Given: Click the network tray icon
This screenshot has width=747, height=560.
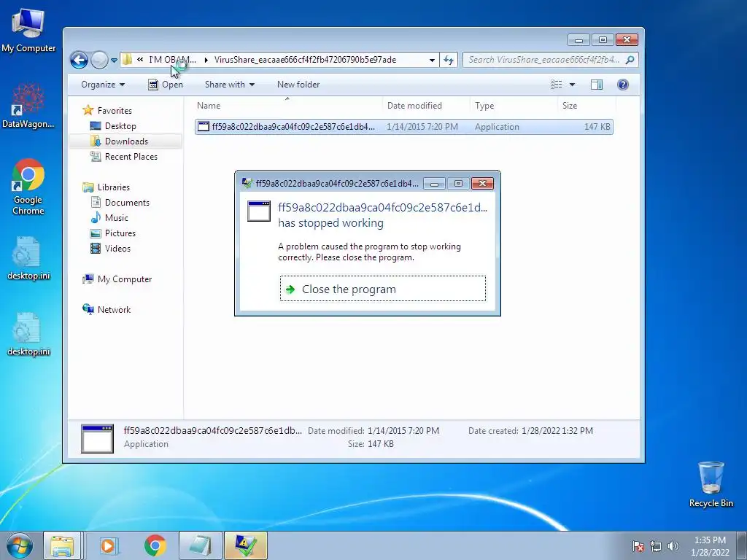Looking at the screenshot, I should pos(656,546).
